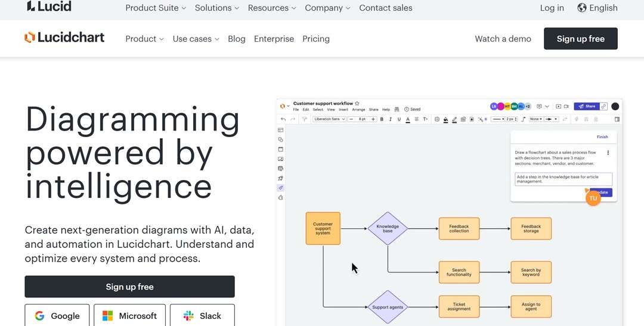
Task: Click the text alignment icon
Action: point(416,119)
